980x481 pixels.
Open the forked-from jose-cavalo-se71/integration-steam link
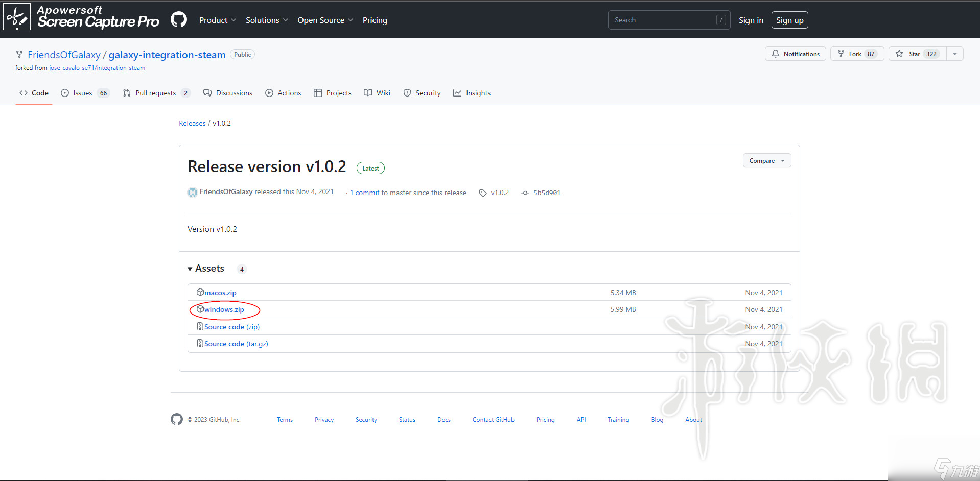click(x=97, y=68)
